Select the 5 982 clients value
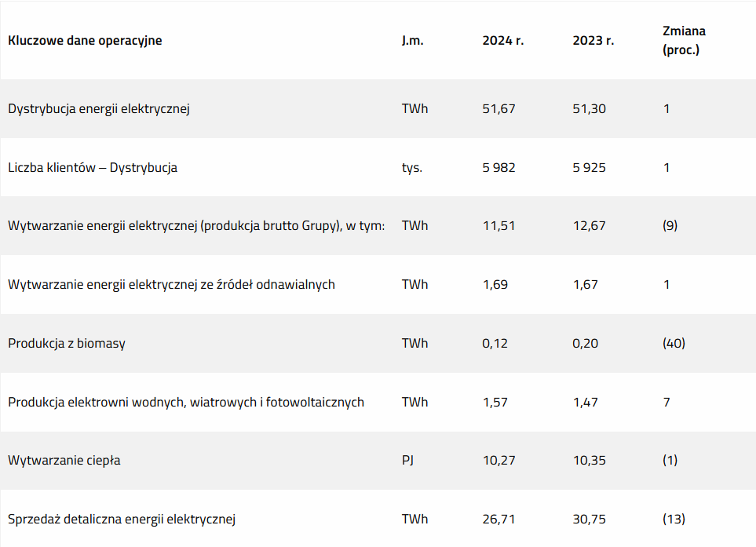The width and height of the screenshot is (756, 547). (x=499, y=168)
